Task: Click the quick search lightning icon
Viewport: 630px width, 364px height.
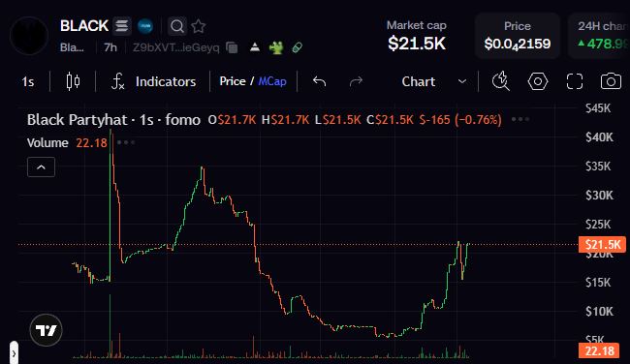Action: pyautogui.click(x=501, y=81)
